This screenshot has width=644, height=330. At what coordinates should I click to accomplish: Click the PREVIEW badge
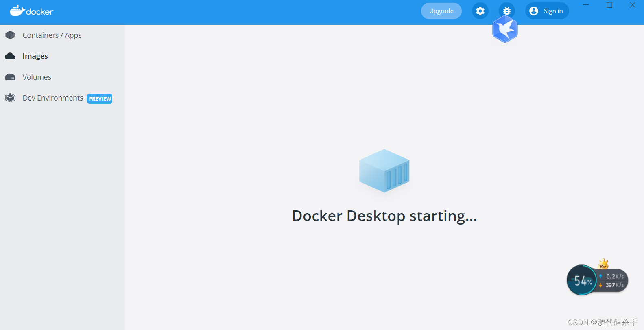[x=100, y=98]
